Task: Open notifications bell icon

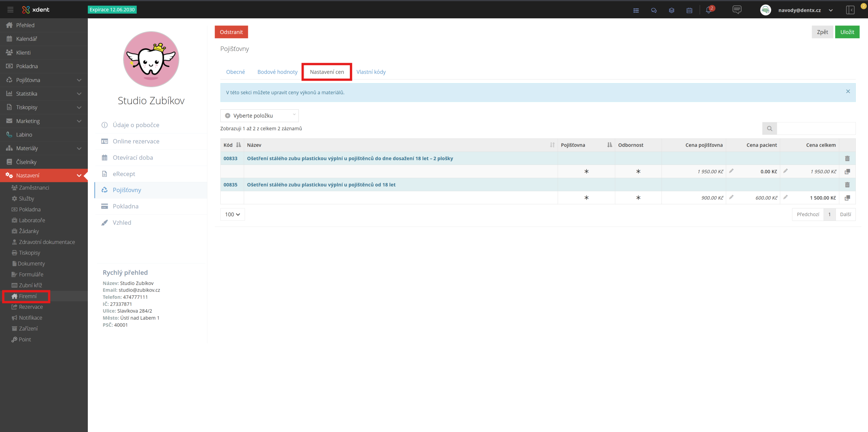Action: pyautogui.click(x=708, y=10)
